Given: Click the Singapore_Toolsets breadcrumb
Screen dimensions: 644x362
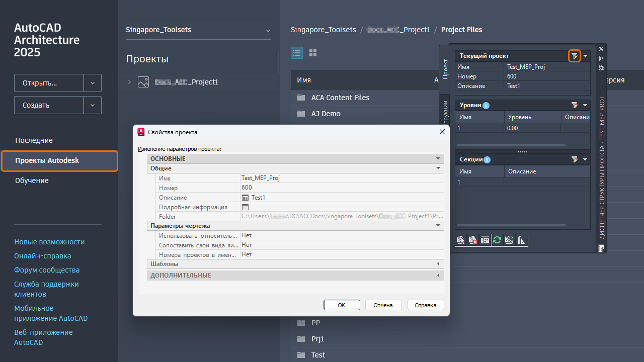Looking at the screenshot, I should (324, 30).
